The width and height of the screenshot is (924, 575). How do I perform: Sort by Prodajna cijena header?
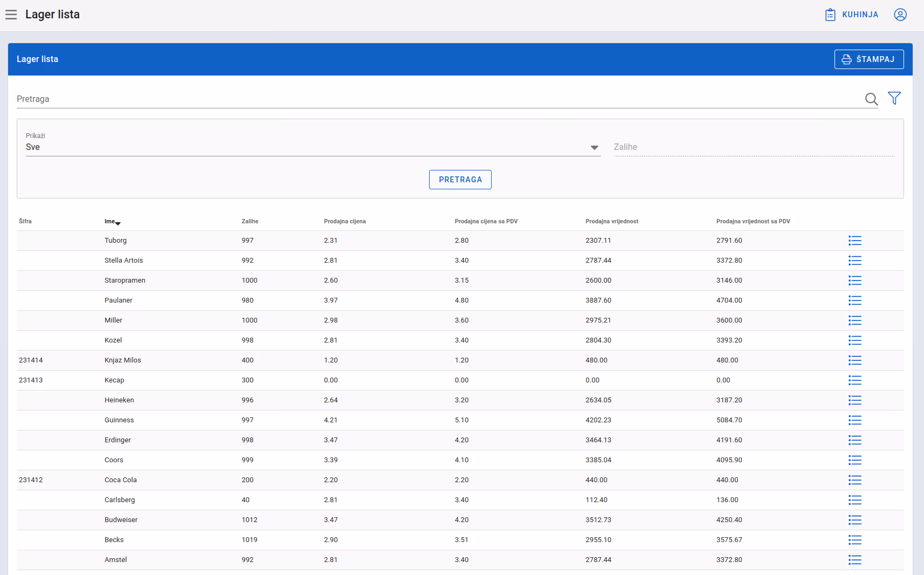tap(344, 221)
